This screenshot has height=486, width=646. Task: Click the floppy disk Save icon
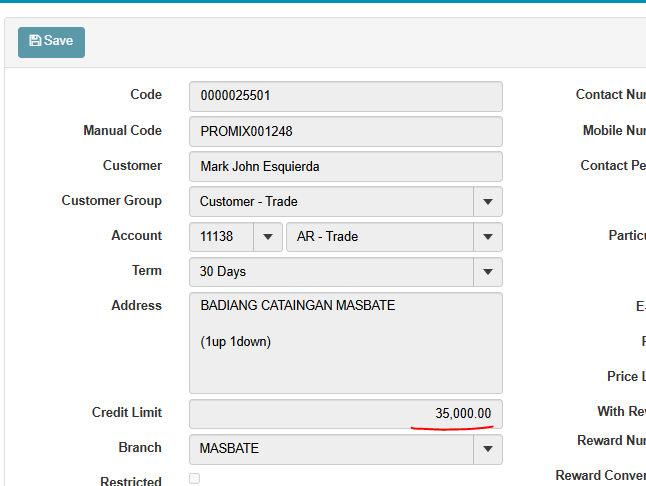pos(35,41)
